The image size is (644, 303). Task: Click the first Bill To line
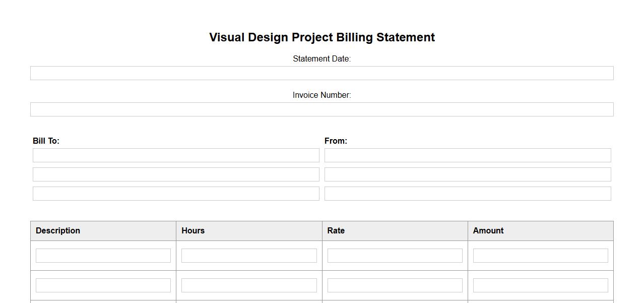click(176, 155)
